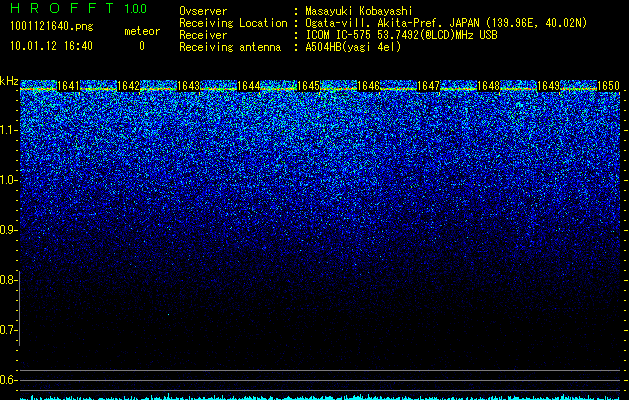Viewport: 629px width, 400px height.
Task: Click the meteor count value 0
Action: [x=142, y=46]
